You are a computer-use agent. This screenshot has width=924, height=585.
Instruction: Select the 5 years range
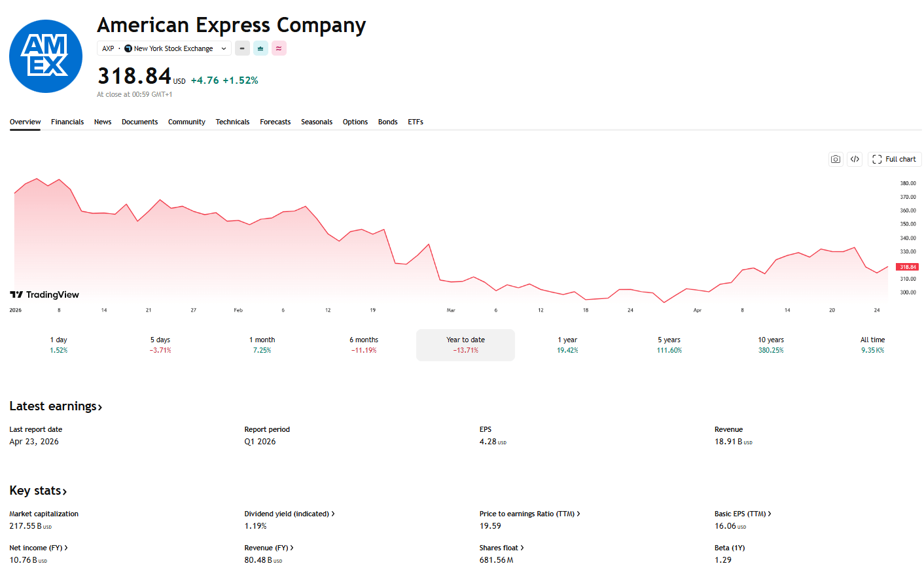tap(669, 345)
